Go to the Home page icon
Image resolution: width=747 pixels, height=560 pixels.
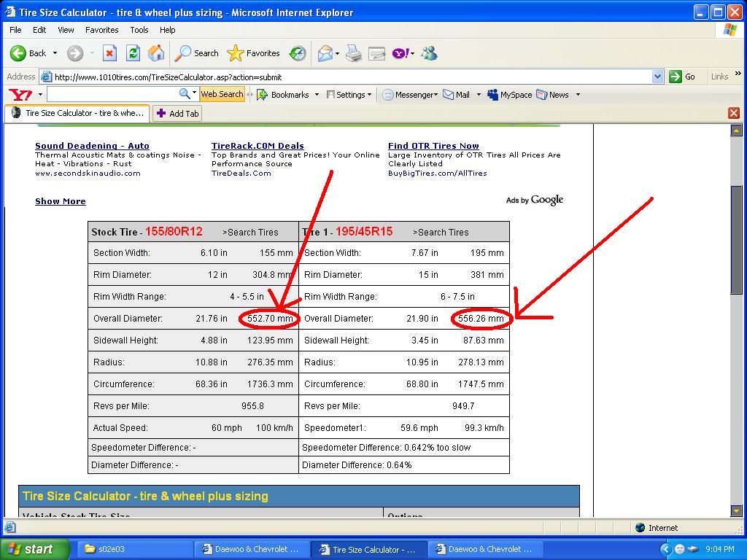tap(156, 53)
